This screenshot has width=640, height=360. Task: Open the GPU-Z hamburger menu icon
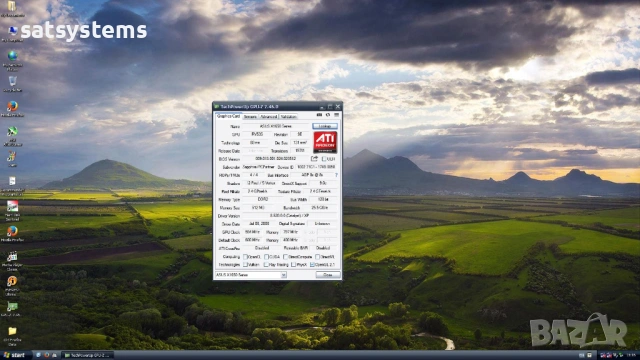point(336,115)
